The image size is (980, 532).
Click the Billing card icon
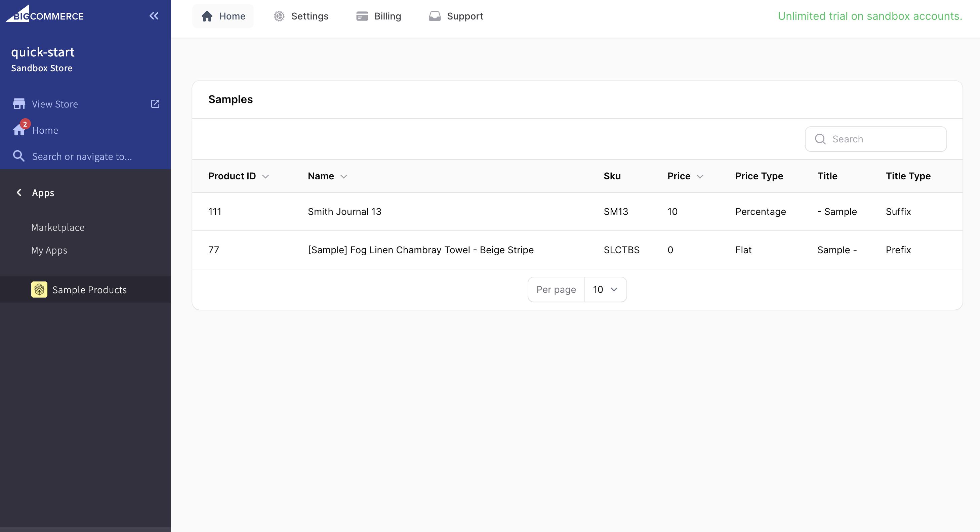(x=362, y=16)
